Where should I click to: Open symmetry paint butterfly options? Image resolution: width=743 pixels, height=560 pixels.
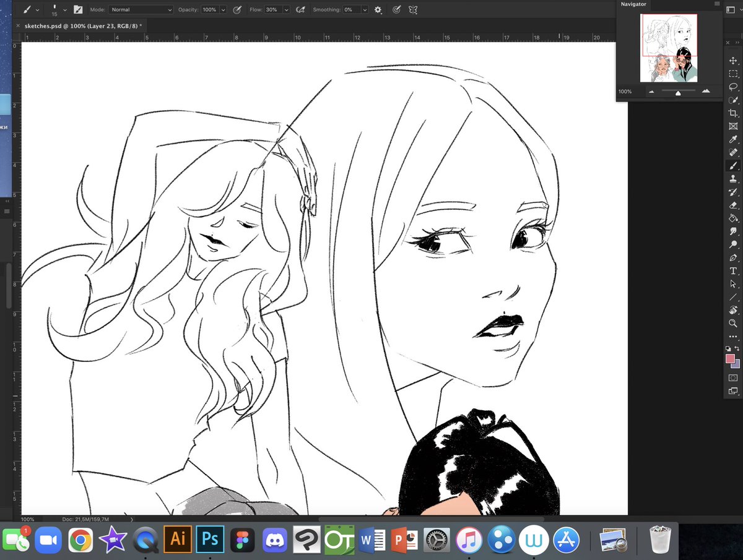coord(413,10)
